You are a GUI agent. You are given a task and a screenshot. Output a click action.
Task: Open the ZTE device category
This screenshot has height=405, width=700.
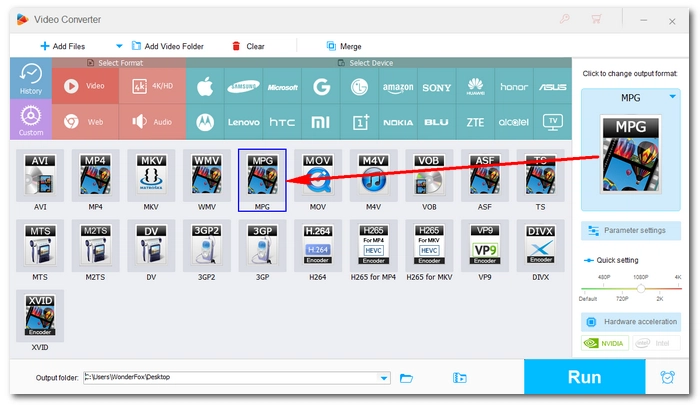coord(475,122)
